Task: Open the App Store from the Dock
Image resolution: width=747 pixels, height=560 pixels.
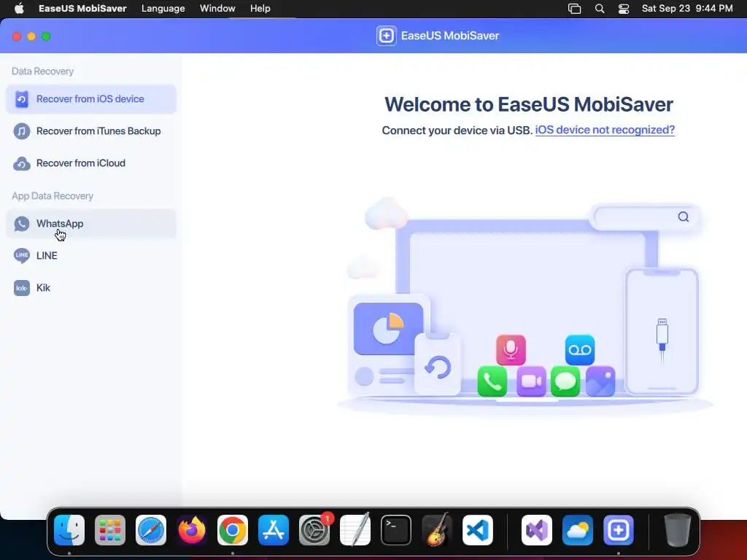Action: pyautogui.click(x=274, y=530)
